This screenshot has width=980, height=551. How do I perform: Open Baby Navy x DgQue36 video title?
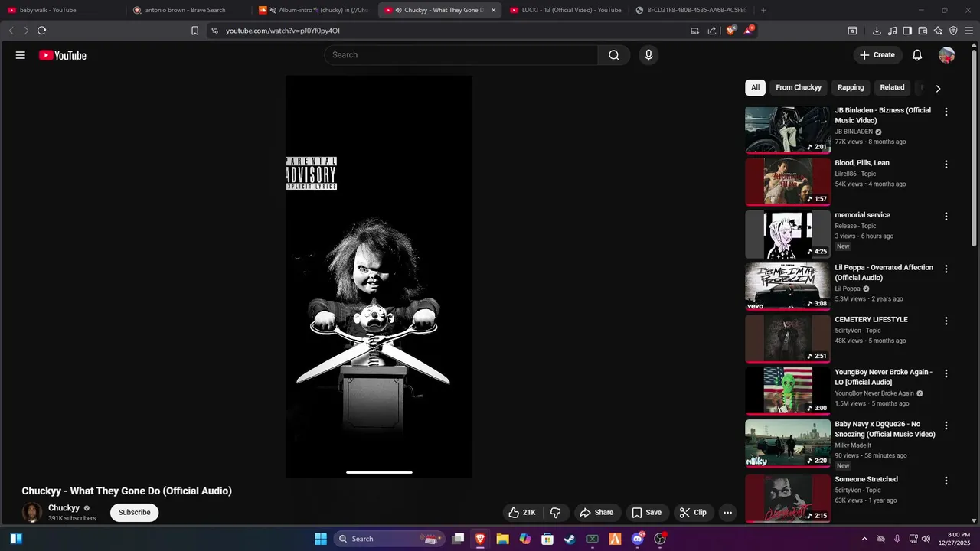885,429
